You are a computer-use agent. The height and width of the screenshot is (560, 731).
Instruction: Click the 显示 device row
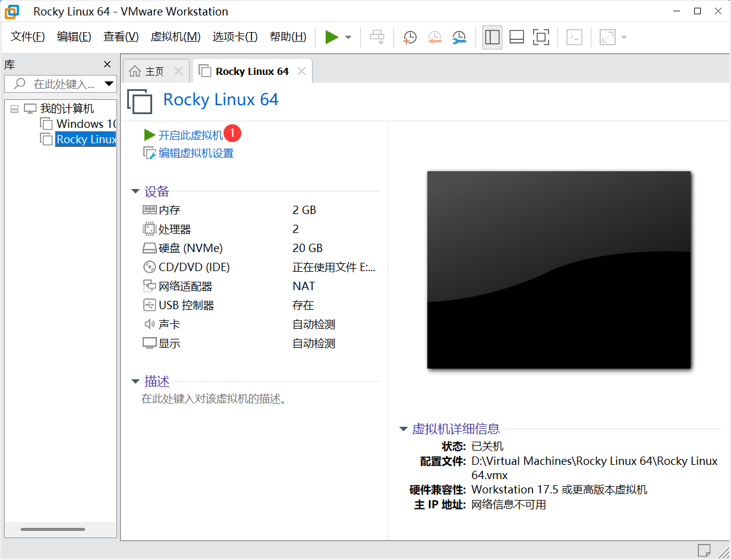[x=260, y=343]
